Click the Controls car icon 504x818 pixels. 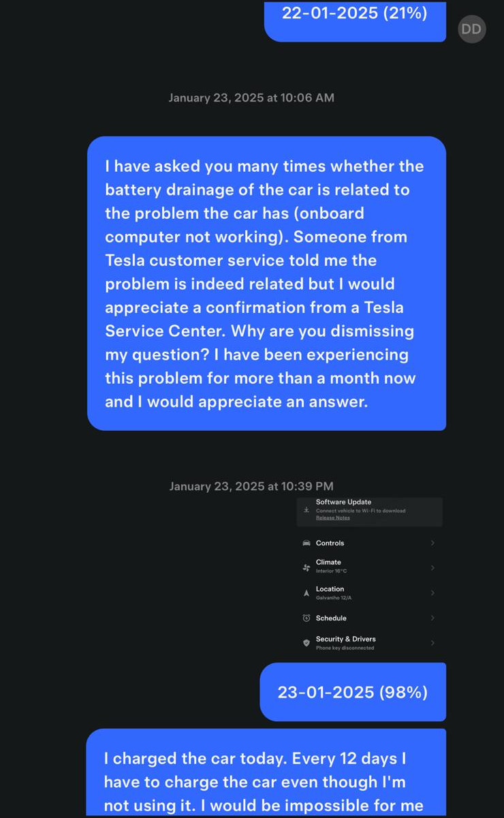306,543
